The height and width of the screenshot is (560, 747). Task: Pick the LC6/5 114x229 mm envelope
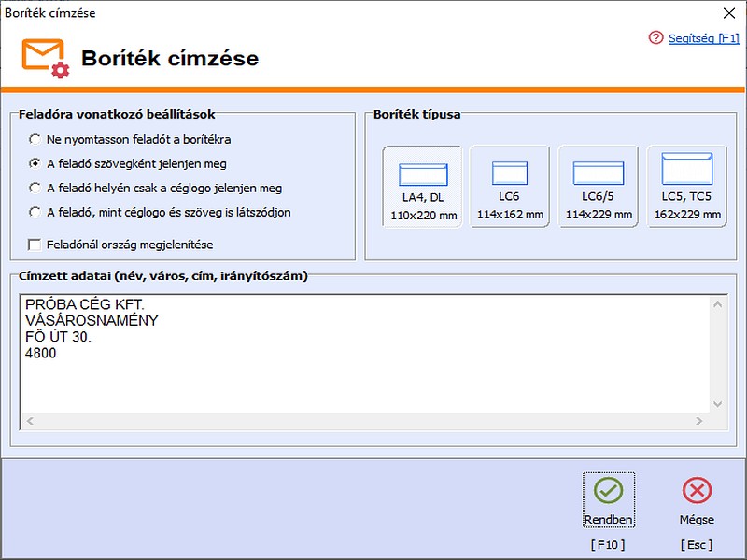598,188
